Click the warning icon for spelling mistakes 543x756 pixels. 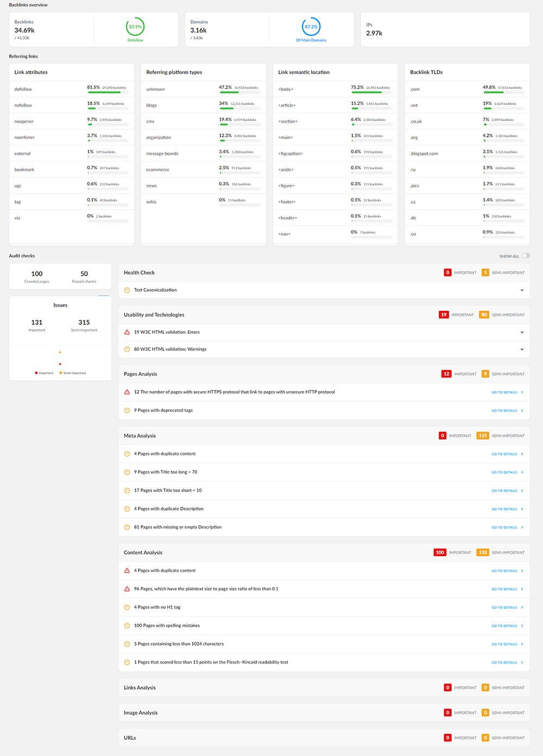coord(127,626)
